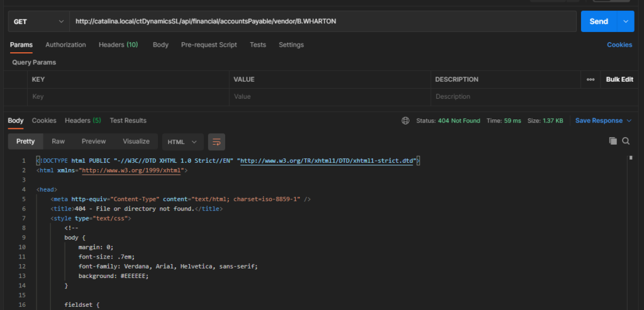Click the DESCRIPTION column header
Image resolution: width=644 pixels, height=310 pixels.
pyautogui.click(x=457, y=80)
